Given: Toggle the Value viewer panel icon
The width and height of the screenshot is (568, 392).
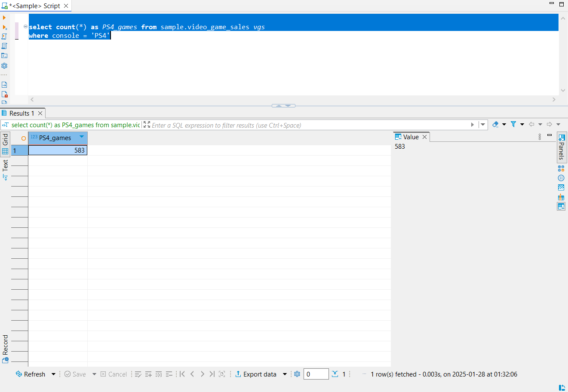Looking at the screenshot, I should click(x=561, y=206).
